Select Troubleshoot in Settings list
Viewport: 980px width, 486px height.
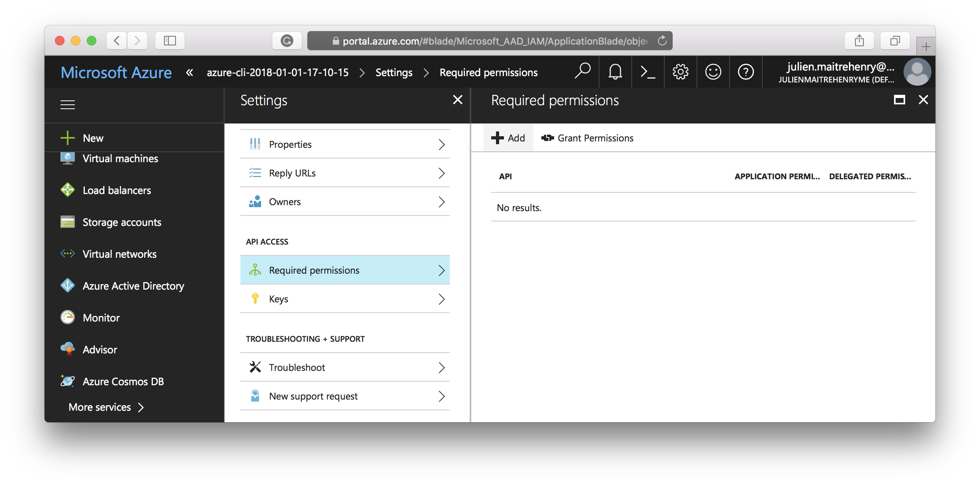point(345,367)
